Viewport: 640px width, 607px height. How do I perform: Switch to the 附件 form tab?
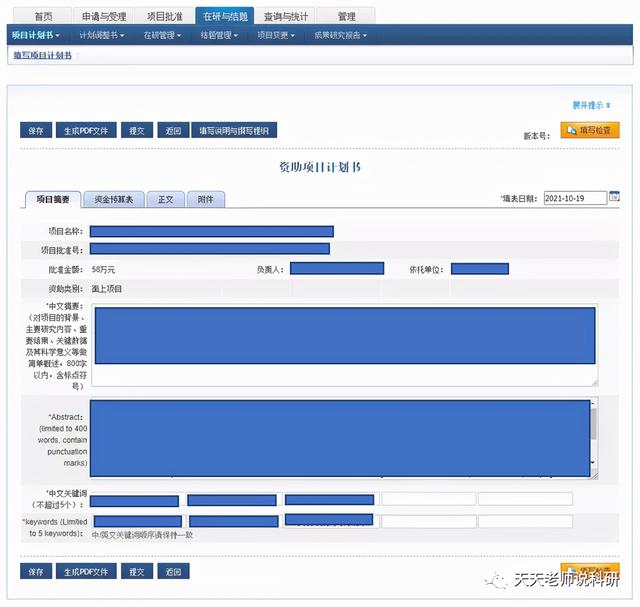(x=206, y=199)
